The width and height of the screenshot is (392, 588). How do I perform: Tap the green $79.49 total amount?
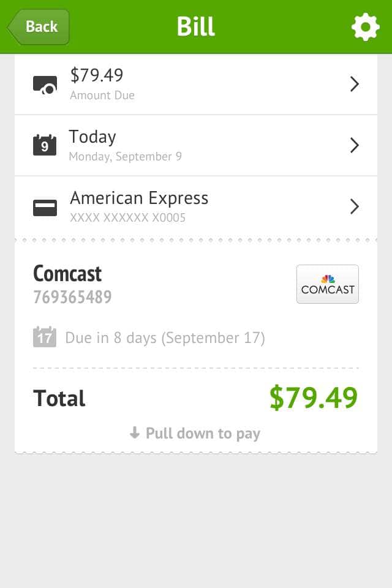pyautogui.click(x=314, y=398)
